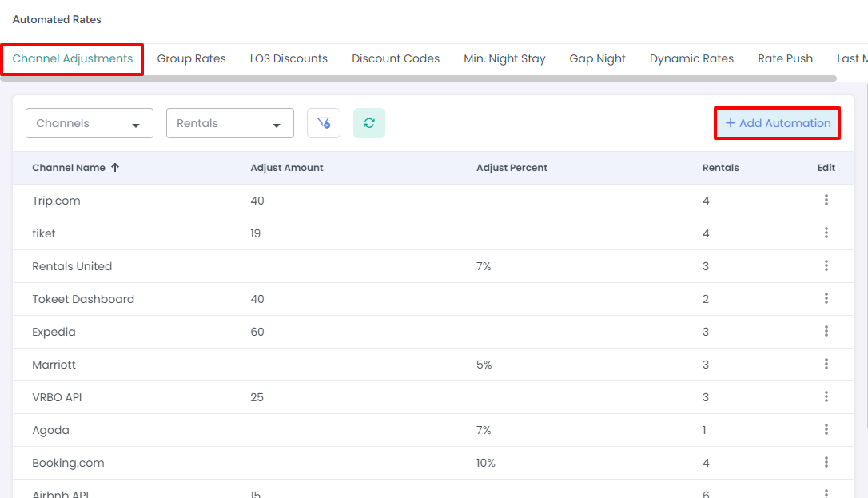Open the edit menu for Trip.com

pyautogui.click(x=826, y=200)
